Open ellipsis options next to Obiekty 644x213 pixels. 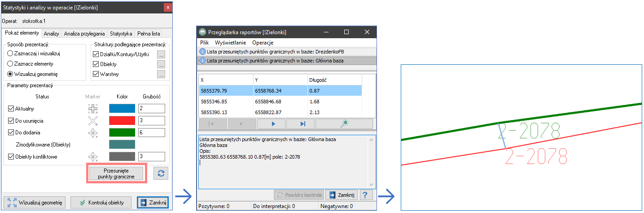click(x=161, y=64)
